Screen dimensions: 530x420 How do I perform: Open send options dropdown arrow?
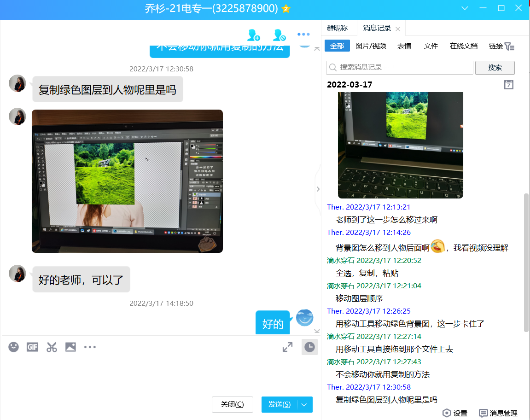(304, 405)
